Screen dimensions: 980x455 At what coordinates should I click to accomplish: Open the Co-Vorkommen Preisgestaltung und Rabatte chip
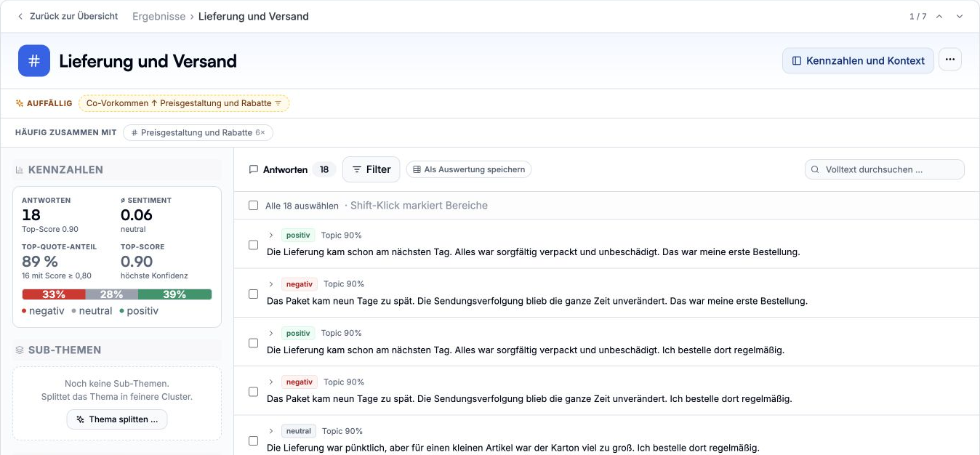[184, 103]
